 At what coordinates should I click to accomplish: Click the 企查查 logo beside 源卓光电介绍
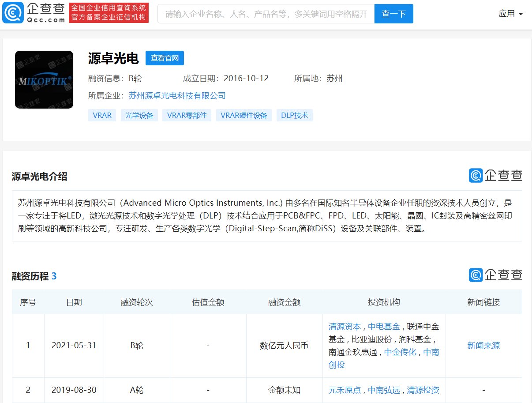tap(495, 175)
